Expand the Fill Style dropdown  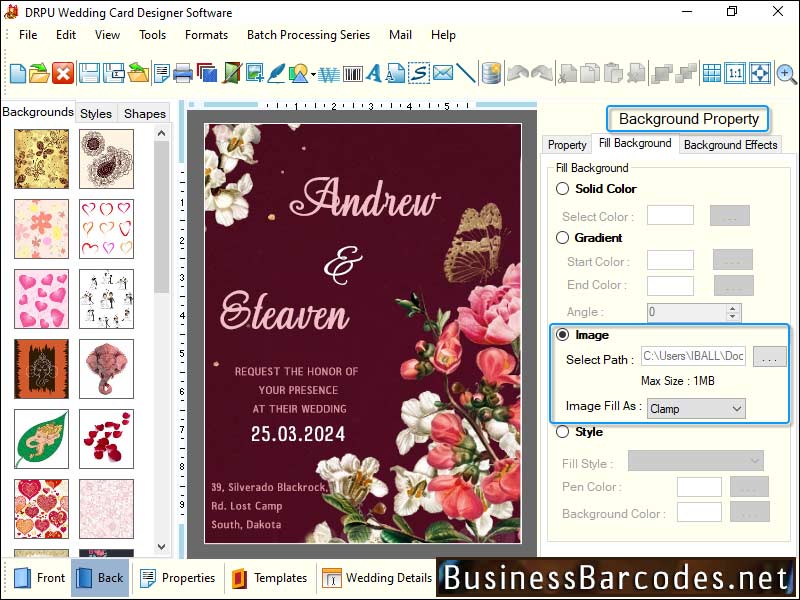click(695, 460)
